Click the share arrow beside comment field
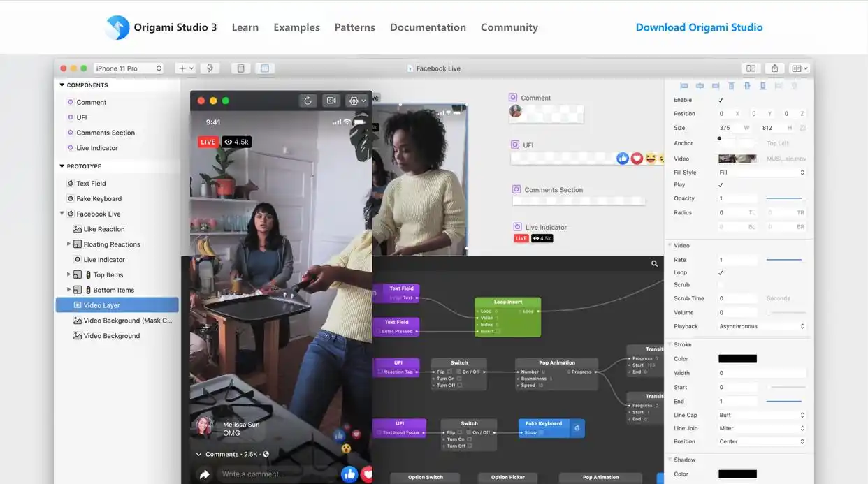The image size is (868, 484). 205,474
